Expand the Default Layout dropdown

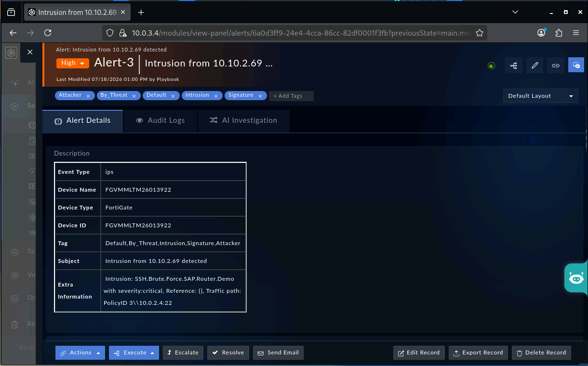[541, 96]
